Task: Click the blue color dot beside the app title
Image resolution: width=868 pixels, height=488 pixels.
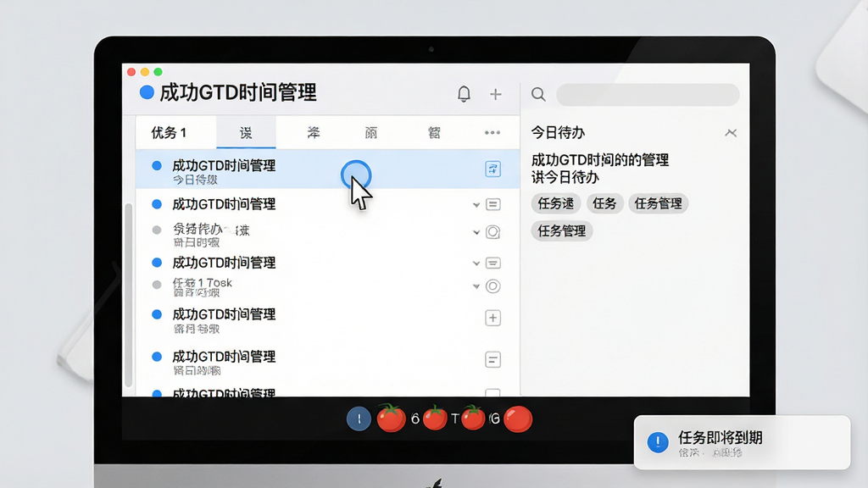Action: coord(147,92)
